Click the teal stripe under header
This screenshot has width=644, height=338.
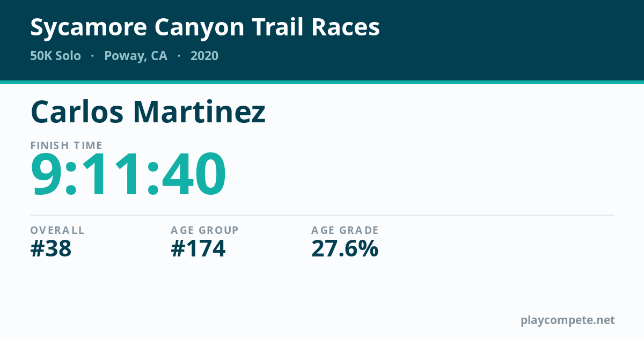pyautogui.click(x=322, y=82)
